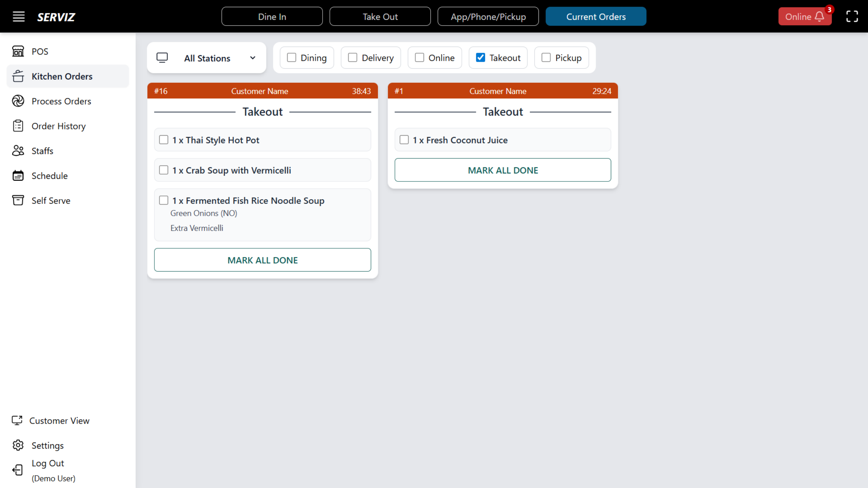868x488 pixels.
Task: Check off Thai Style Hot Pot item
Action: [164, 140]
